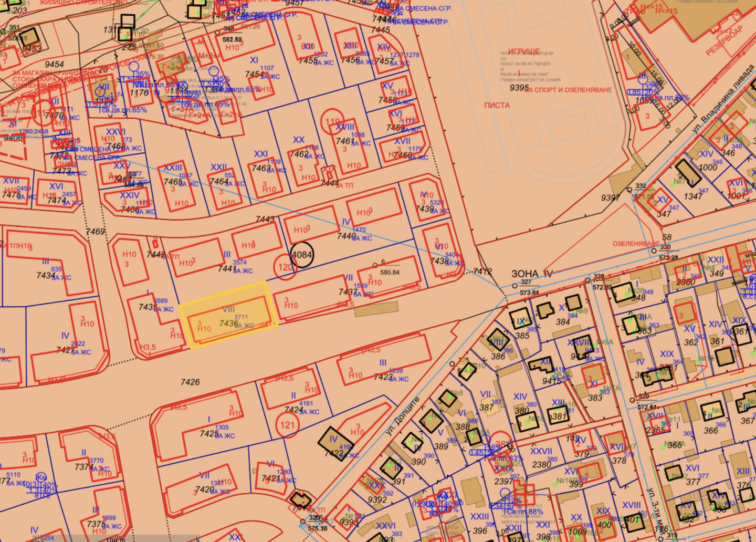
Task: Click parcel number 9454
Action: click(x=54, y=64)
